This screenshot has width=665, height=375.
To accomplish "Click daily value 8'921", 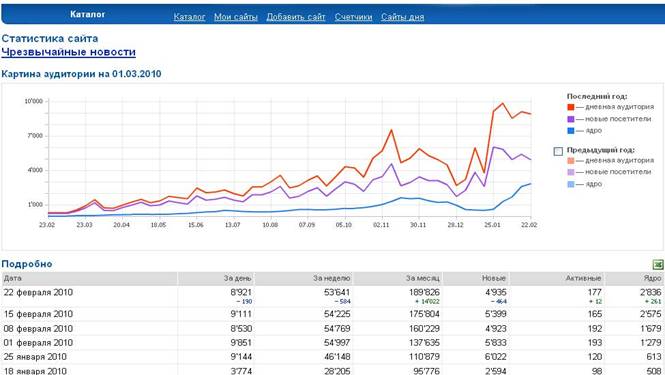I will click(241, 292).
